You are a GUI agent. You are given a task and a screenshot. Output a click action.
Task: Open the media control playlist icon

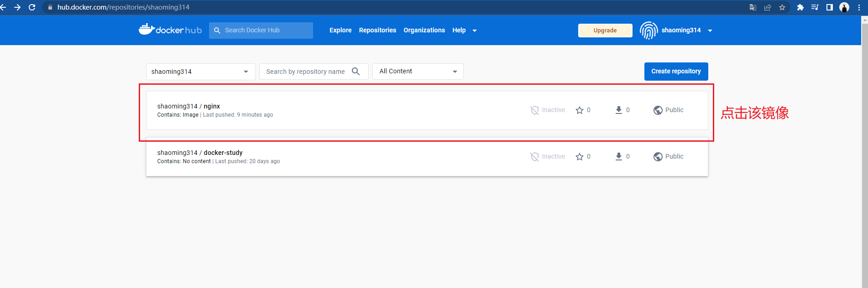tap(815, 7)
